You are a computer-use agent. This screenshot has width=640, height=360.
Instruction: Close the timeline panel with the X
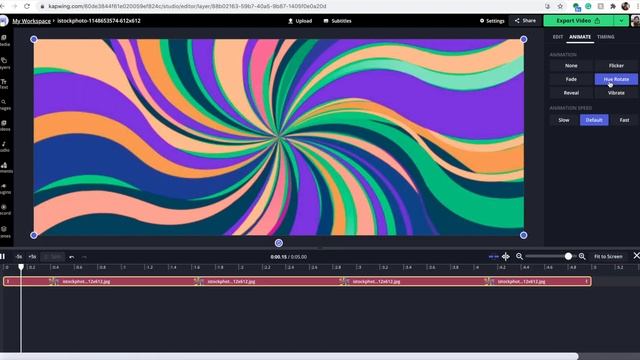tap(636, 256)
